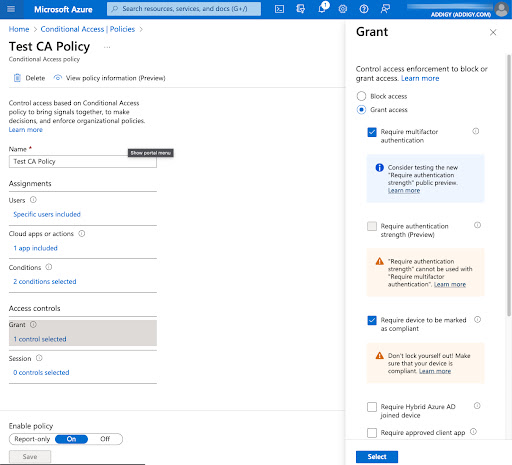Show info tooltip for Session
Screen dimensions: 512x465
point(39,358)
